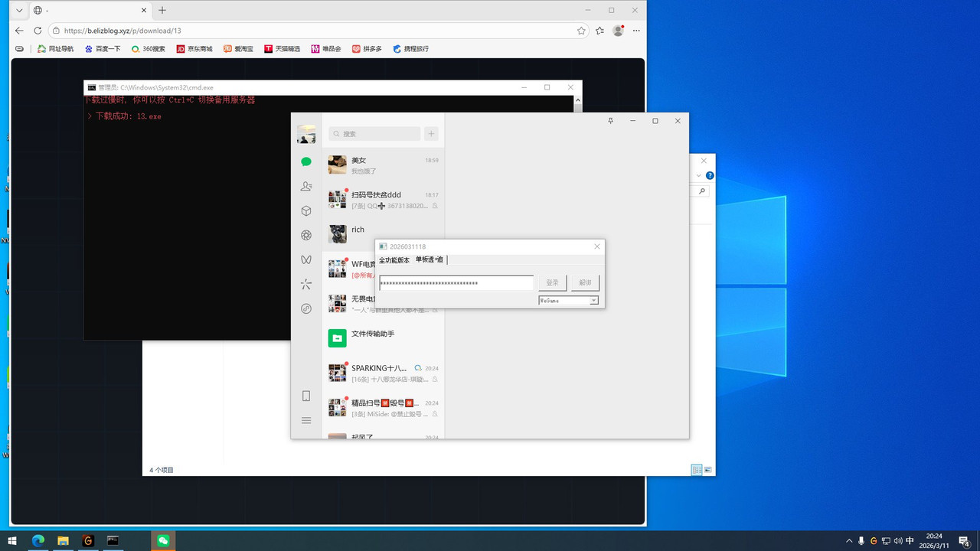980x551 pixels.
Task: Open the 精品扫号 group chat
Action: tap(384, 407)
